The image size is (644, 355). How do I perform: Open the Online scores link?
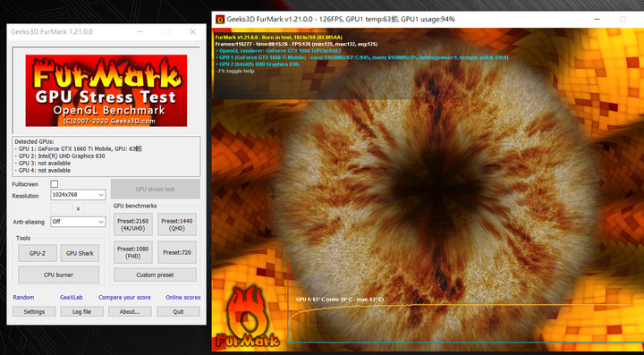click(183, 297)
